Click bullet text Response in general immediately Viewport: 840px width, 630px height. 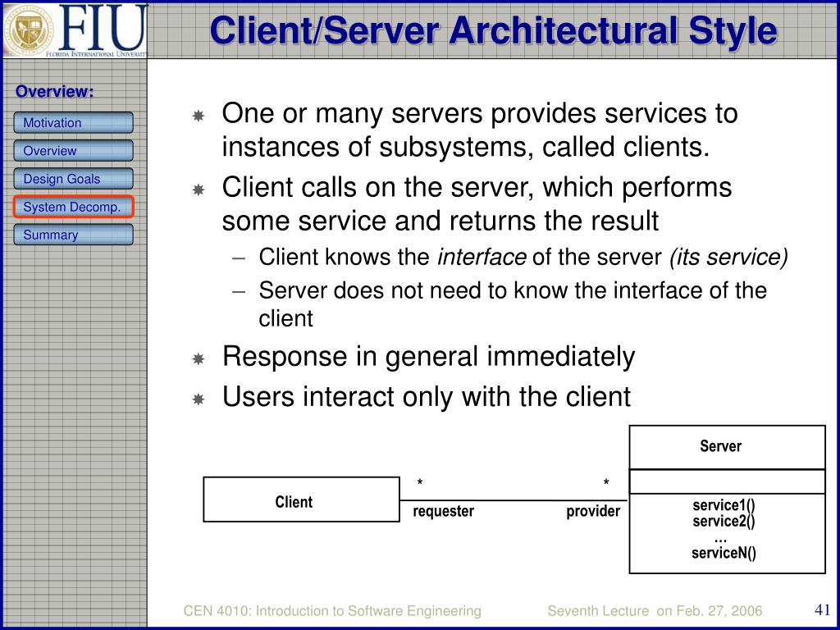428,357
